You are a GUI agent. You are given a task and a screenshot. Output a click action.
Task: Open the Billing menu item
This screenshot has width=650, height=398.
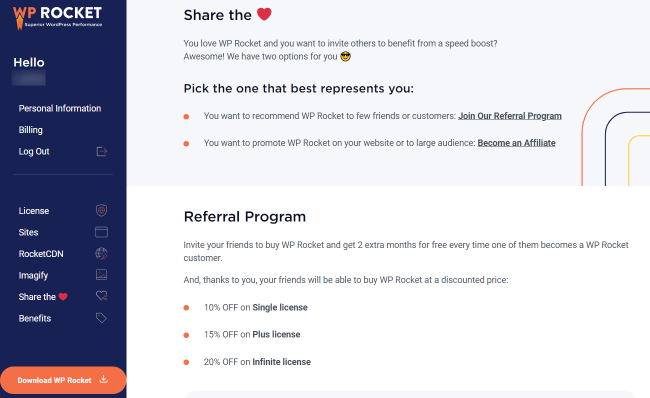[30, 130]
